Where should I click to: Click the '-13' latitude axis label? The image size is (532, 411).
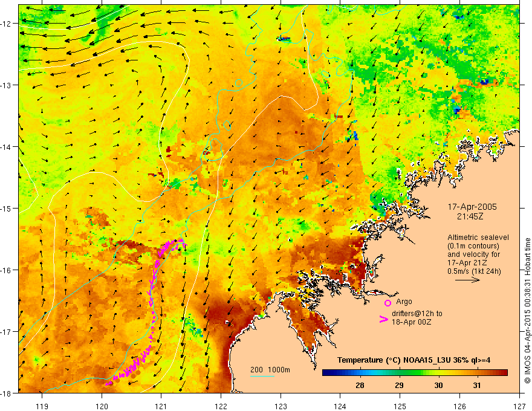7,85
